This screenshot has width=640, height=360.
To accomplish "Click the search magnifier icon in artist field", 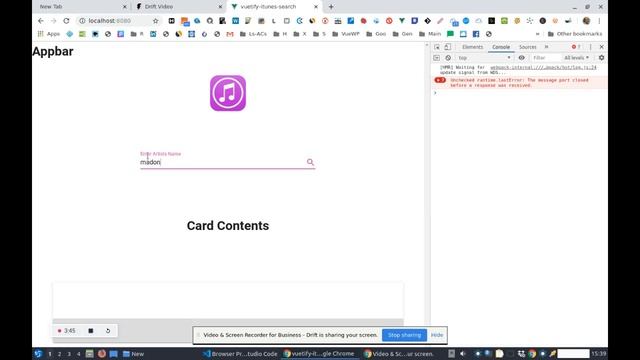I will pyautogui.click(x=310, y=162).
